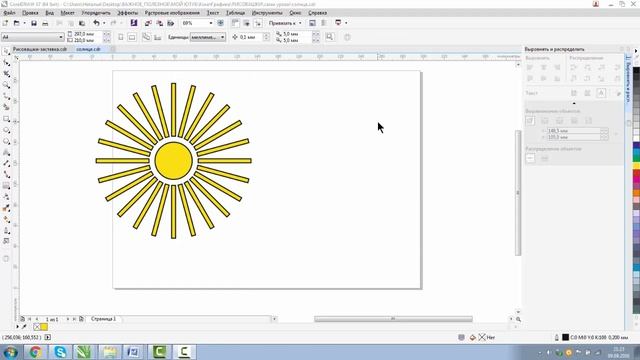This screenshot has width=640, height=360.
Task: Open the Undo history dropdown arrow
Action: tap(104, 23)
